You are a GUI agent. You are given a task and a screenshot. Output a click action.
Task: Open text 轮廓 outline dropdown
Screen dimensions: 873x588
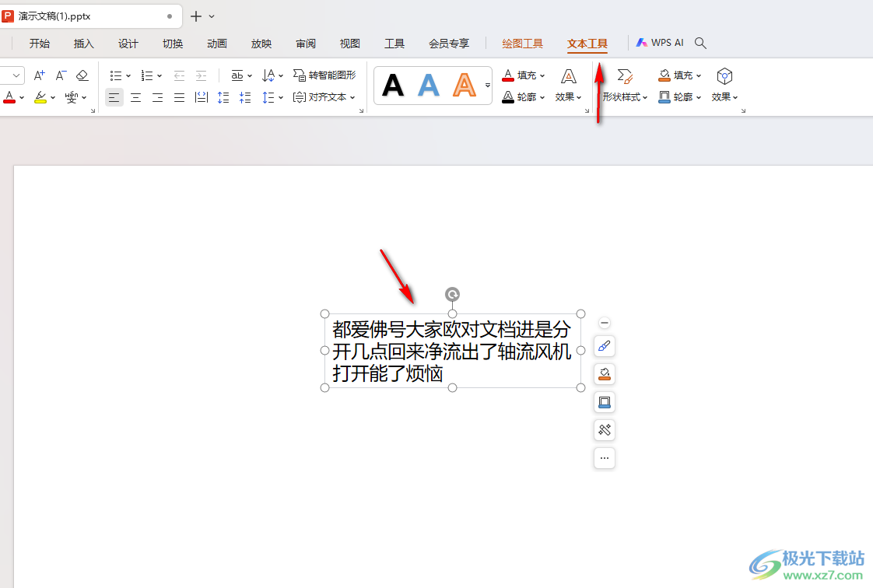pos(524,97)
